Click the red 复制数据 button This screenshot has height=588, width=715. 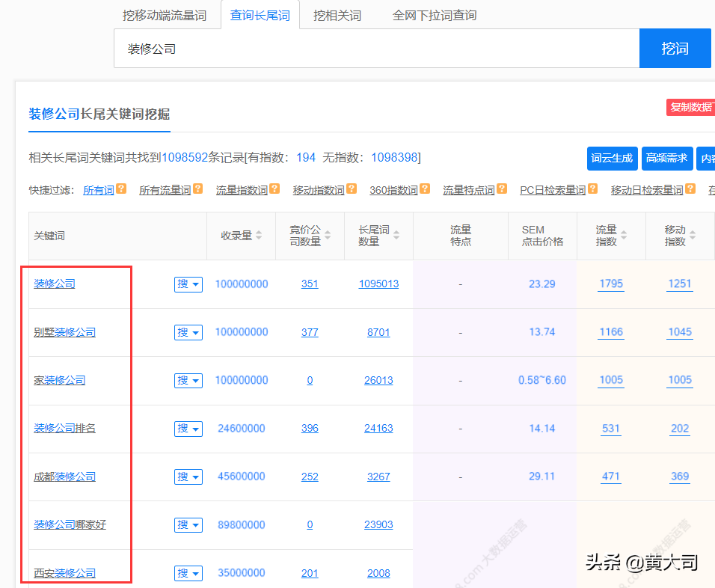point(692,107)
